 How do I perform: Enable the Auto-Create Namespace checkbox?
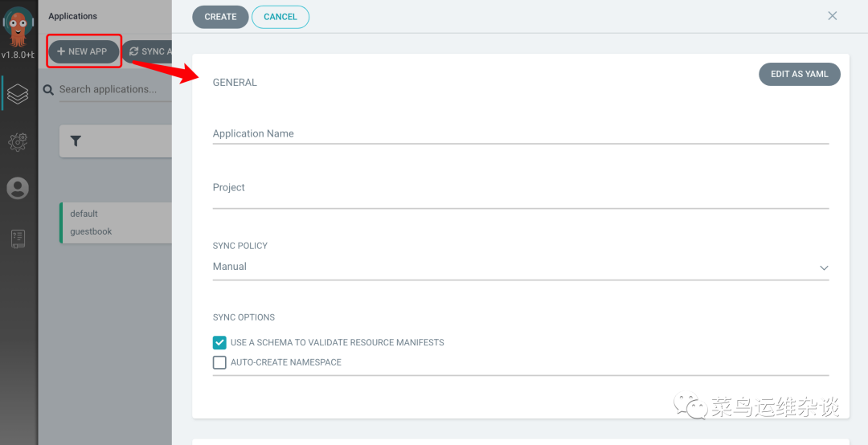(x=219, y=362)
